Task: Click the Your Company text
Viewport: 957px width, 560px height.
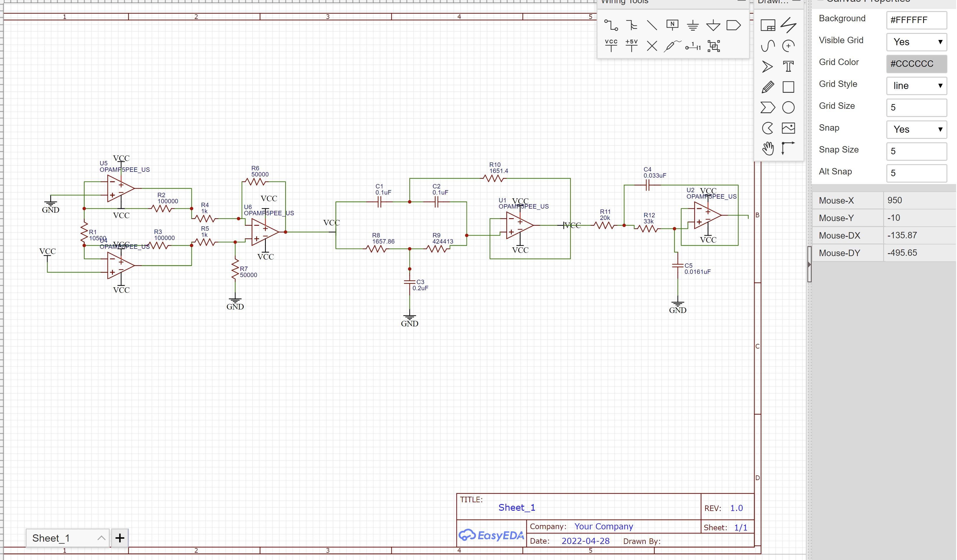Action: coord(603,526)
